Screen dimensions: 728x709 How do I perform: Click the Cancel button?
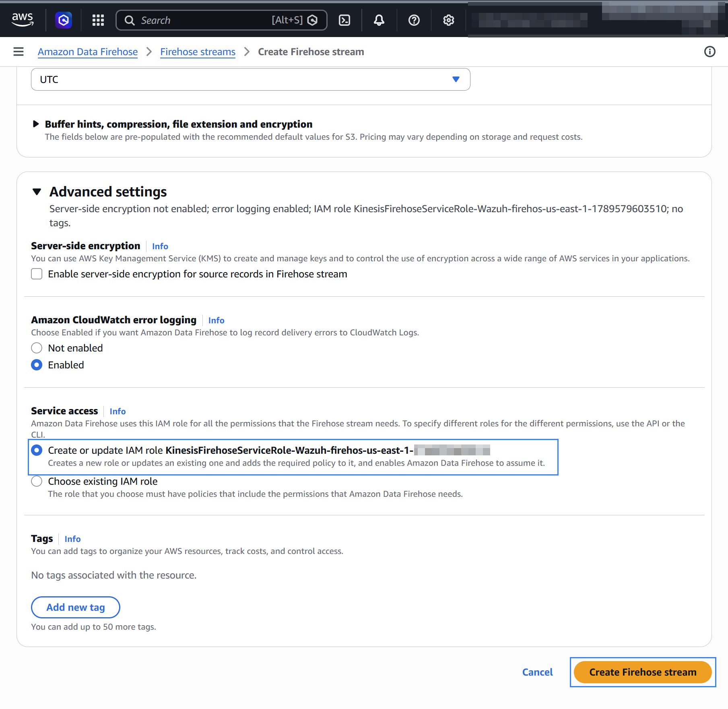pyautogui.click(x=537, y=672)
